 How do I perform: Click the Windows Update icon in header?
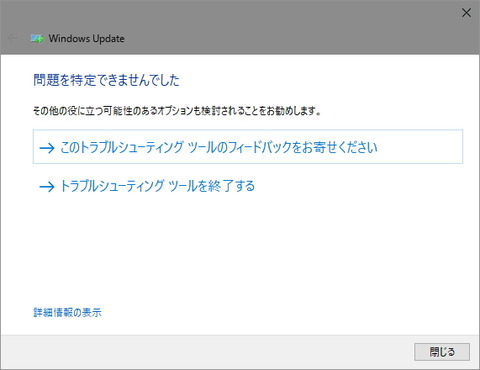coord(37,39)
